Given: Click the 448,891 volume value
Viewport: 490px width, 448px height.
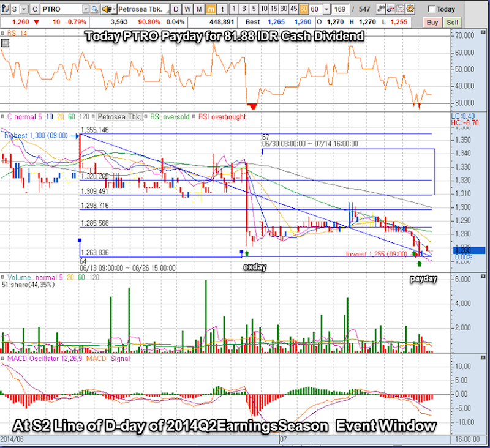Looking at the screenshot, I should point(222,22).
